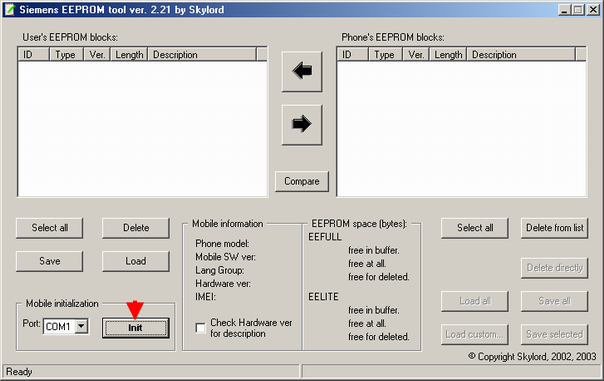The width and height of the screenshot is (604, 381).
Task: Click the Load custom... button
Action: [x=475, y=334]
